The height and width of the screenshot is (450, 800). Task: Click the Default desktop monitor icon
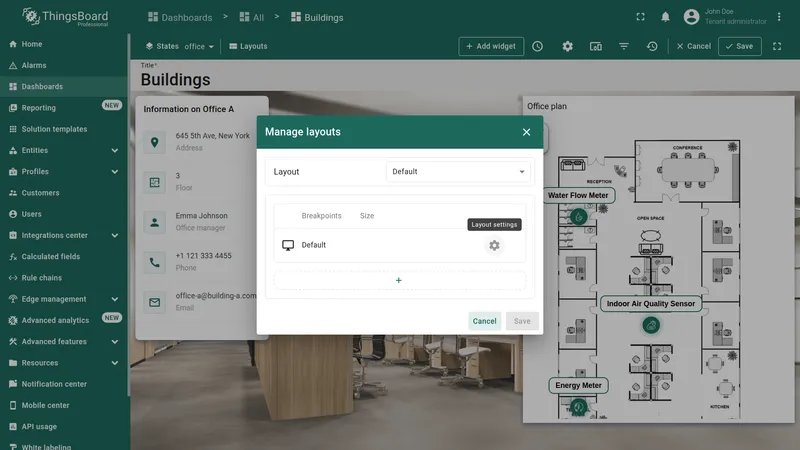(288, 245)
